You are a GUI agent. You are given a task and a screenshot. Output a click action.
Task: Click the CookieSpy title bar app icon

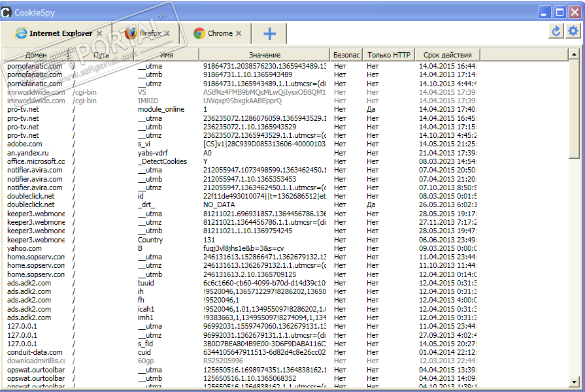click(x=7, y=12)
